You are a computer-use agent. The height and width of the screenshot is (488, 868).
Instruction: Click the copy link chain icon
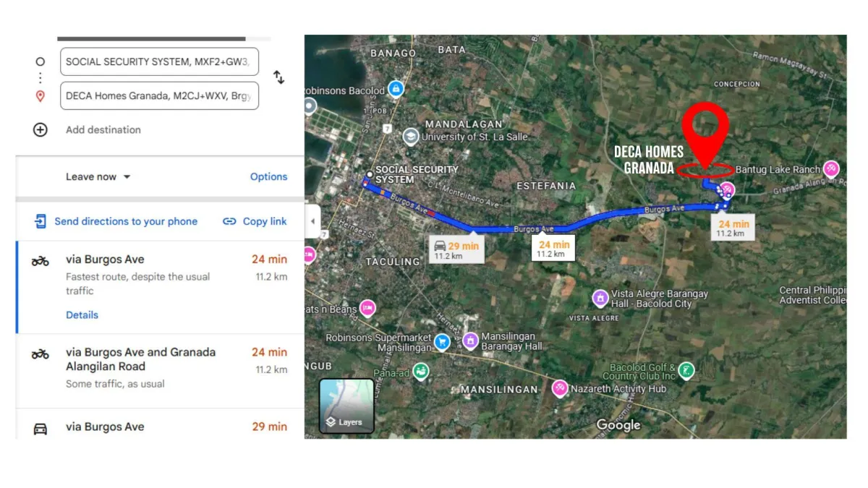[x=229, y=221]
